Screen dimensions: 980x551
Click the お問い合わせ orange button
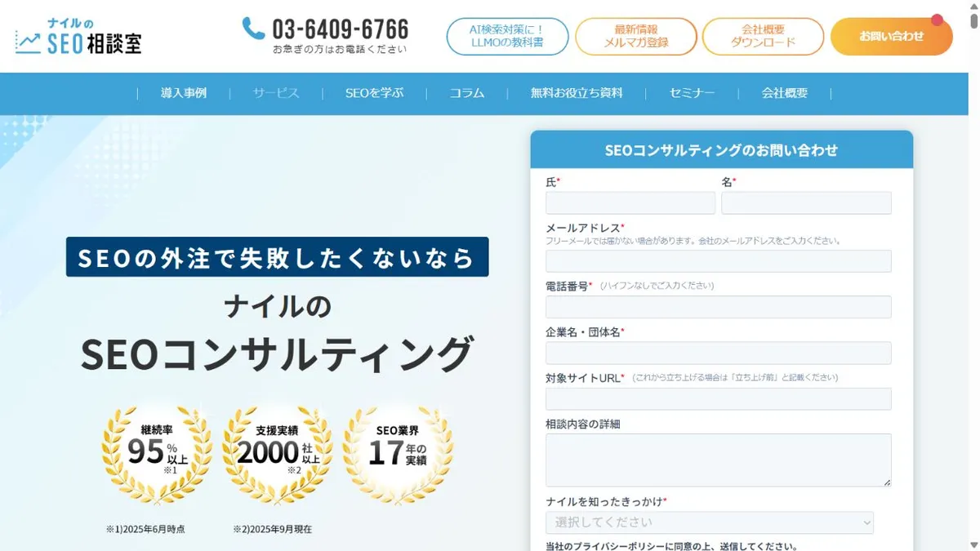(892, 37)
